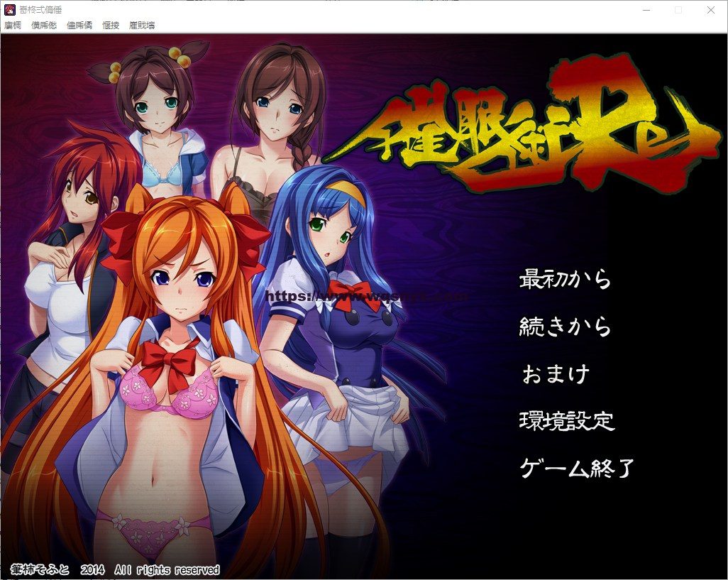Click the 2014 copyright text at bottom
The width and height of the screenshot is (728, 580).
click(x=114, y=569)
